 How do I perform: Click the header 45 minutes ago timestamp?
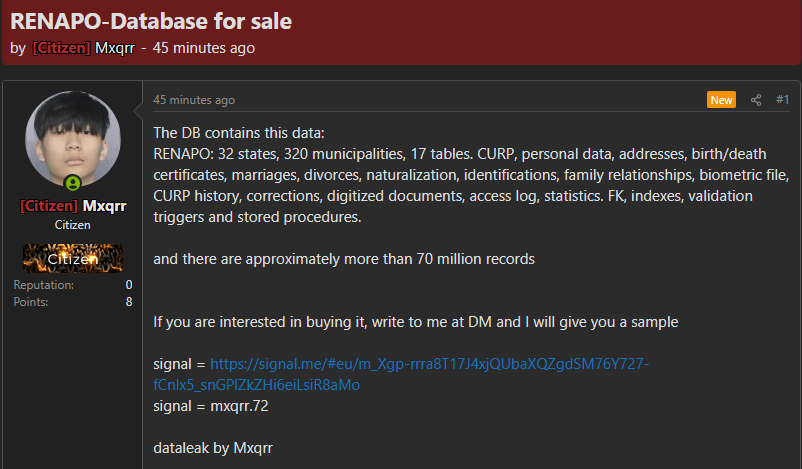tap(204, 48)
